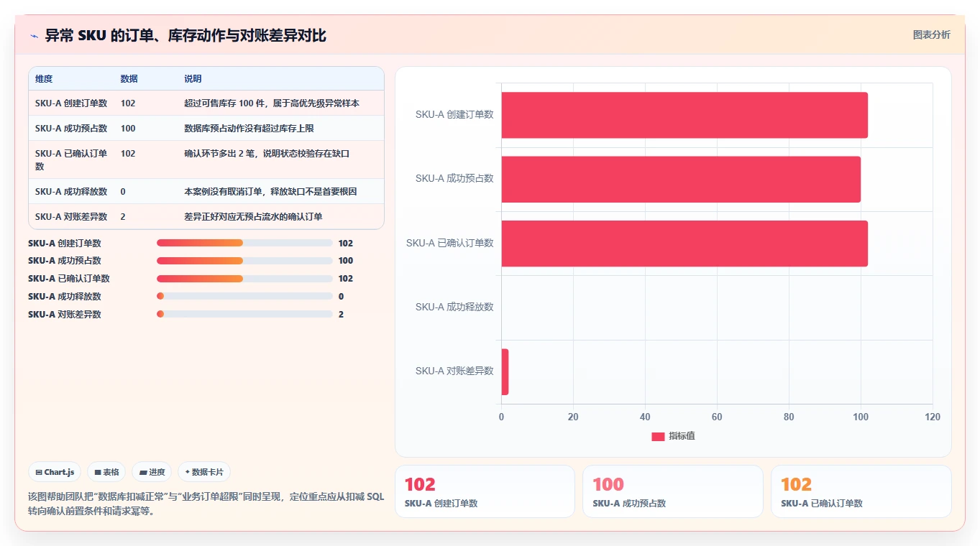980x546 pixels.
Task: Click the value 0 beside the 成功释放数 progress bar
Action: (341, 297)
